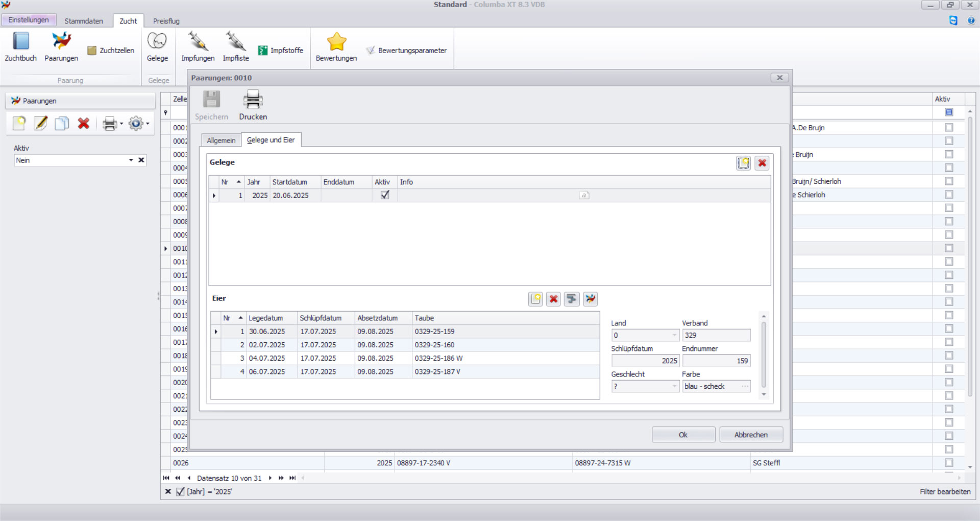The height and width of the screenshot is (521, 980).
Task: Click the Impfliste ribbon icon
Action: (235, 42)
